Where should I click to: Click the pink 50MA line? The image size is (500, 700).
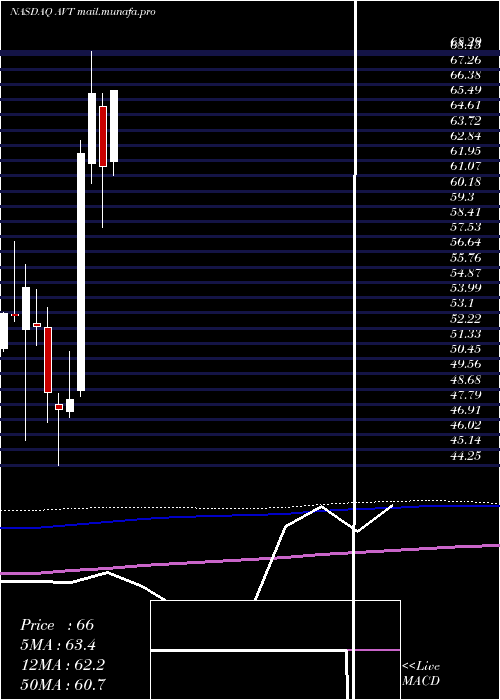coord(250,559)
